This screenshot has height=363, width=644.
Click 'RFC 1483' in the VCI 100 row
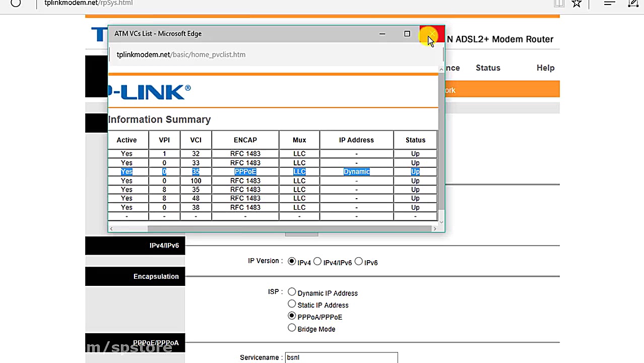(x=245, y=180)
